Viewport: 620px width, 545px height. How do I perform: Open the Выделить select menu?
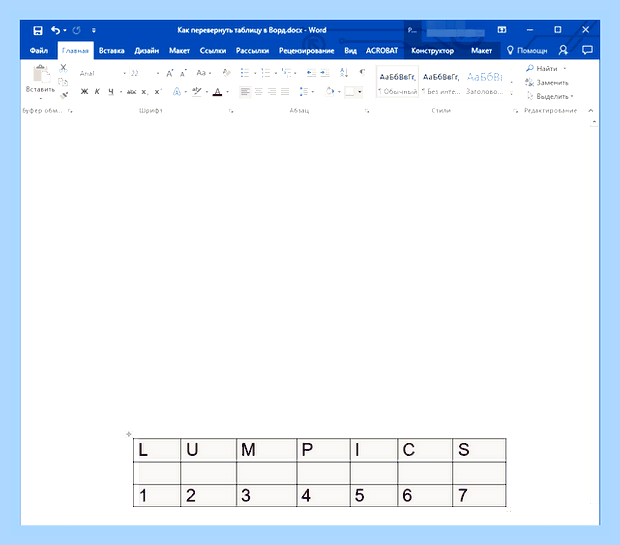click(550, 96)
